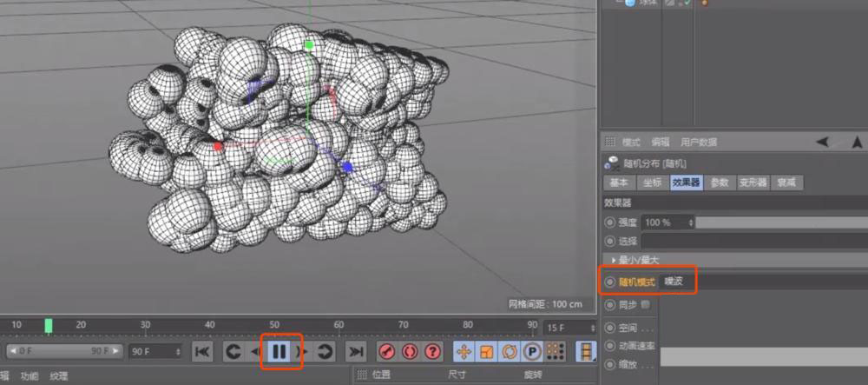Toggle the autokeying button
868x385 pixels.
pos(410,351)
